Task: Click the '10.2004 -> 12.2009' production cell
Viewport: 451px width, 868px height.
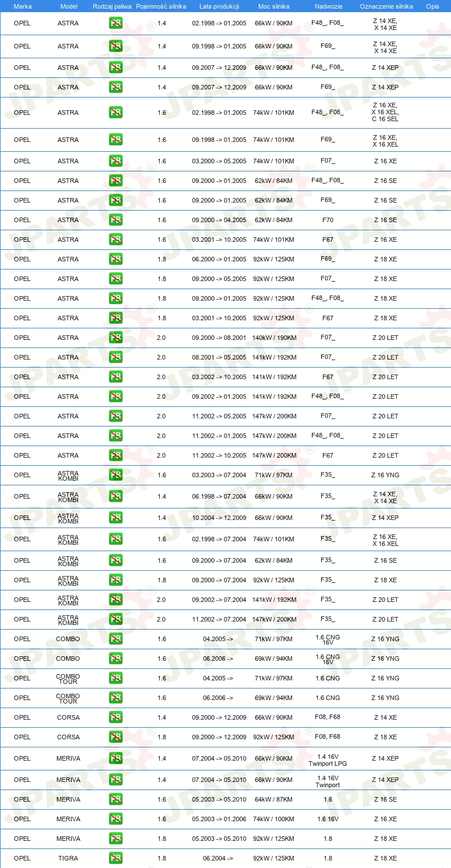Action: point(219,518)
